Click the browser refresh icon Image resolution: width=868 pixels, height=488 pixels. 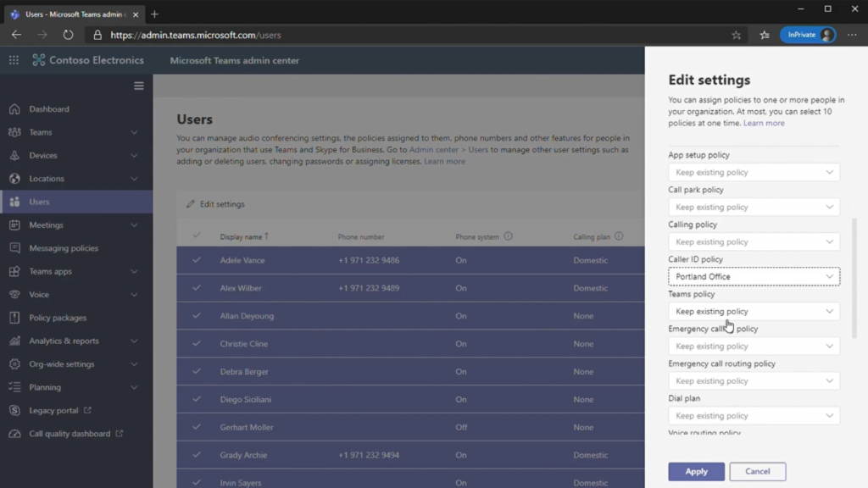click(x=68, y=35)
